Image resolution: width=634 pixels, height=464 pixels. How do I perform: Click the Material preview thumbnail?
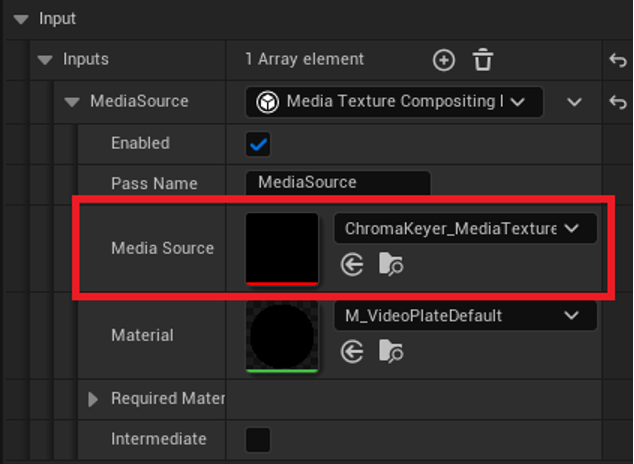tap(282, 336)
